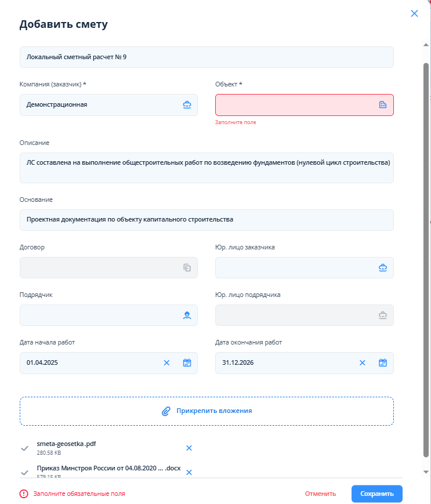Click the Описание text area
This screenshot has width=431, height=504.
point(207,168)
